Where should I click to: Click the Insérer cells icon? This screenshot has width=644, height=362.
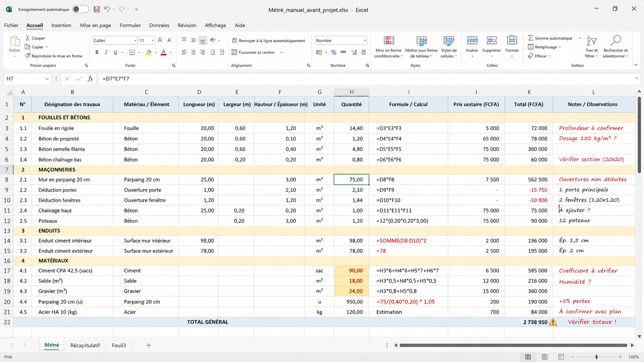pos(472,40)
